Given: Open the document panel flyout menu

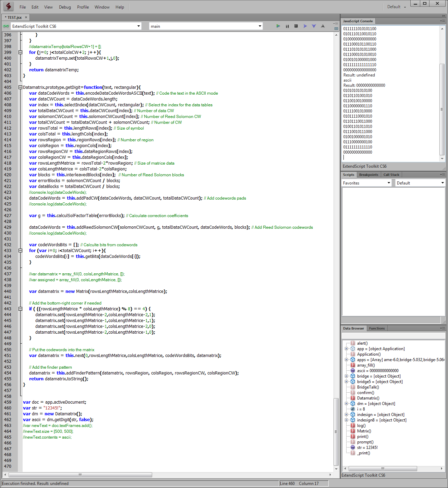Looking at the screenshot, I should pyautogui.click(x=336, y=24).
